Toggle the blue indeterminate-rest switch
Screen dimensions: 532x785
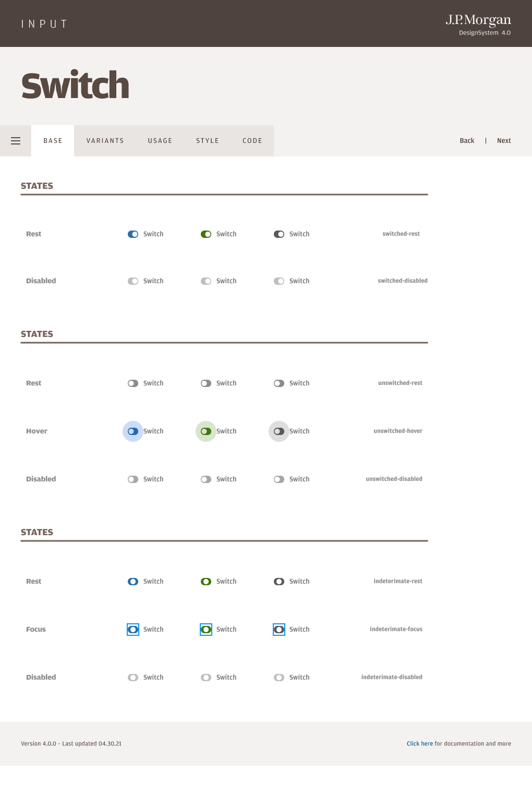point(133,582)
